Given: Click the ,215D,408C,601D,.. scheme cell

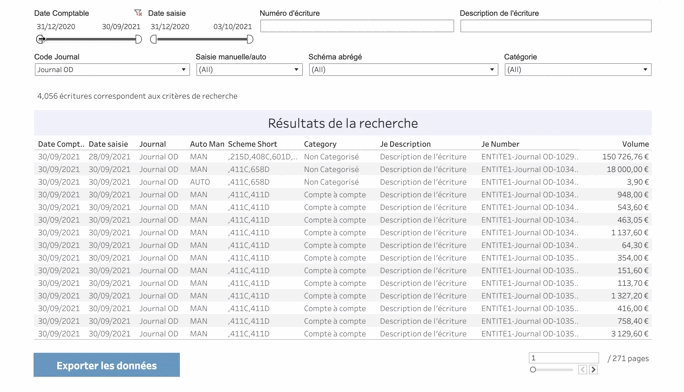Looking at the screenshot, I should click(263, 157).
